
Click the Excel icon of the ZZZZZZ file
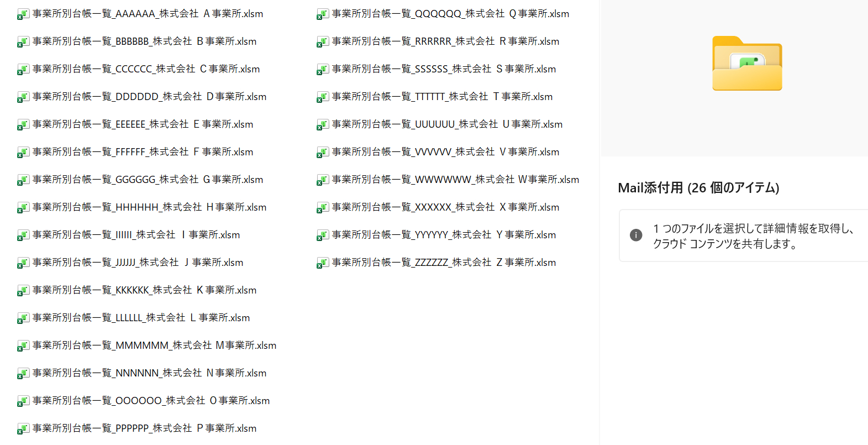[323, 263]
